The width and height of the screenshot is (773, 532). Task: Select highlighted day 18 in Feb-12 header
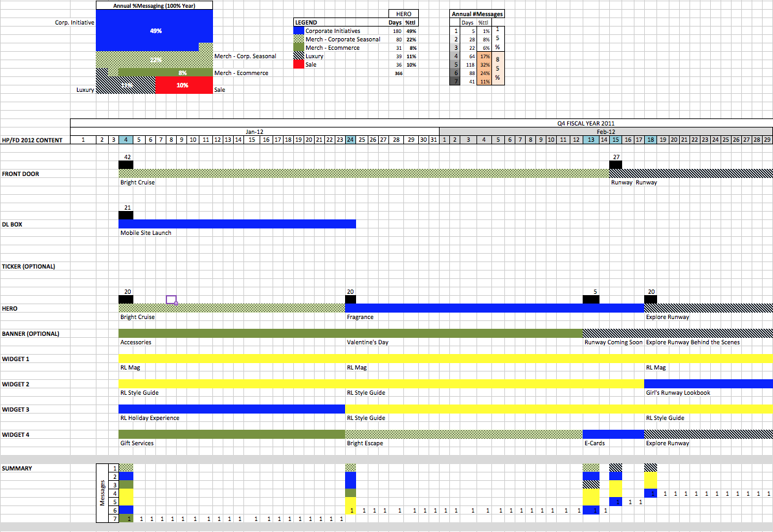click(651, 140)
